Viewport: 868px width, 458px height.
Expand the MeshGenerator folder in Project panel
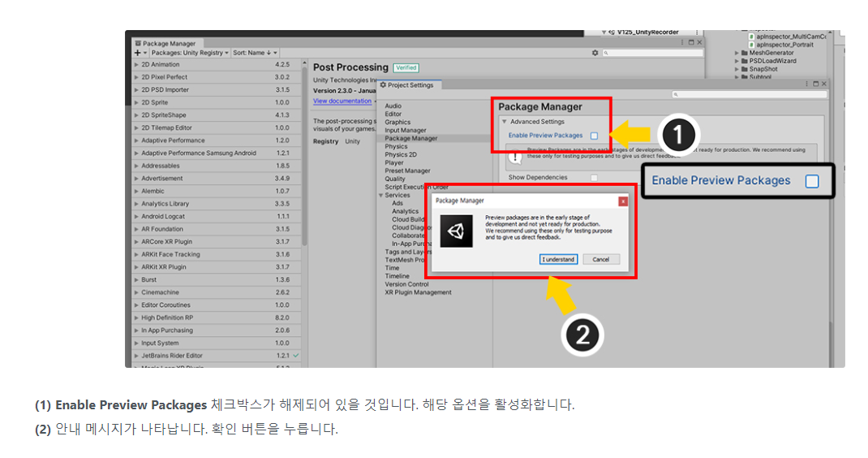[x=737, y=54]
